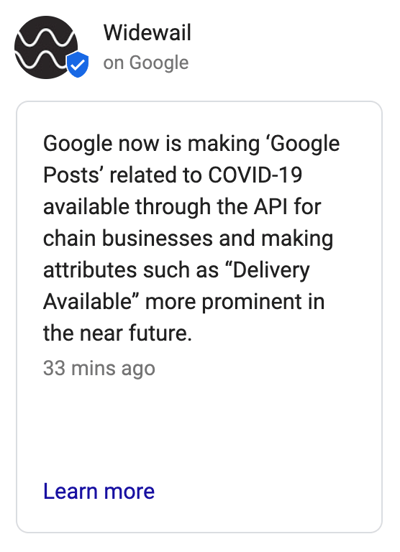The image size is (400, 552).
Task: Click the word 'attributes' in the post
Action: tap(90, 270)
